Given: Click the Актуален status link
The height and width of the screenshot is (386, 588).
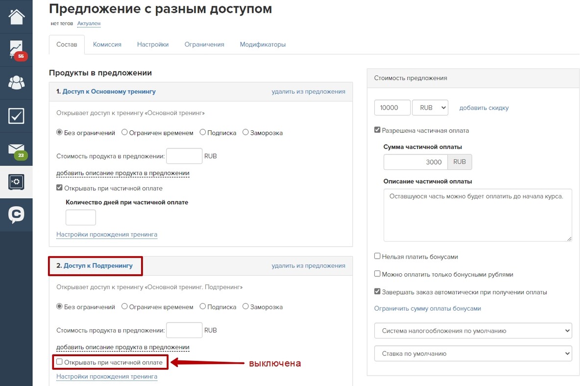Looking at the screenshot, I should [x=89, y=24].
